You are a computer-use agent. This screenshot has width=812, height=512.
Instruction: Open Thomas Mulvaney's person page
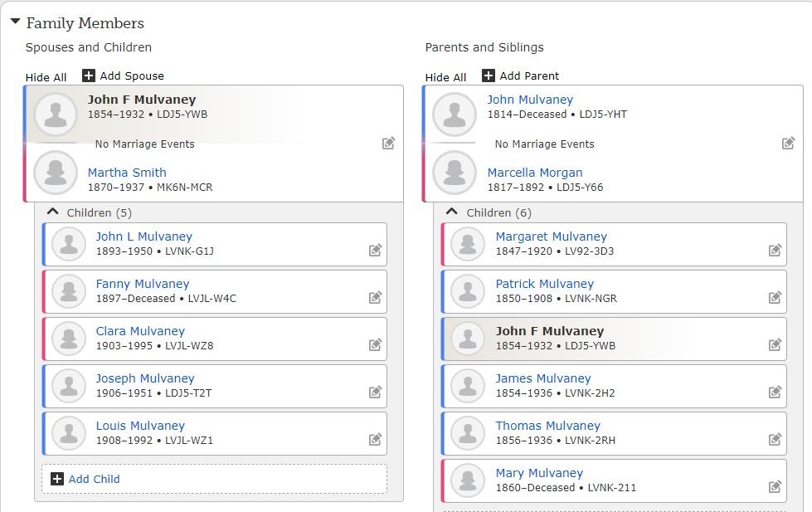pyautogui.click(x=548, y=426)
